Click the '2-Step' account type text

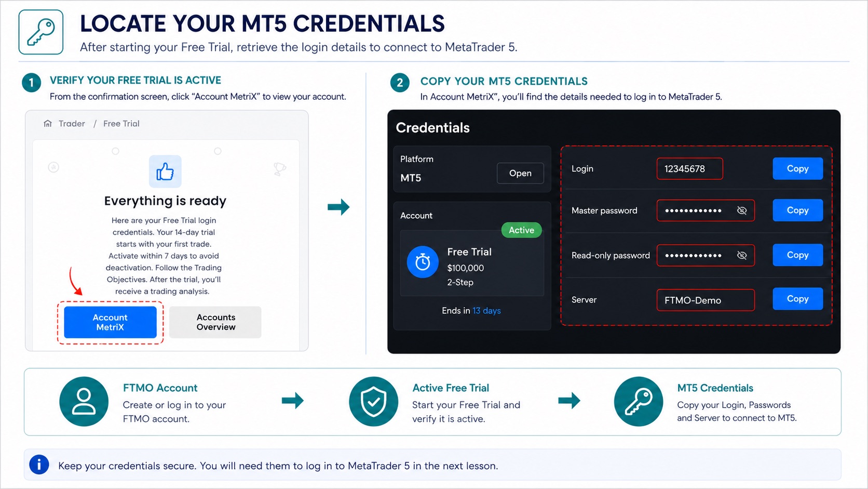(x=460, y=282)
